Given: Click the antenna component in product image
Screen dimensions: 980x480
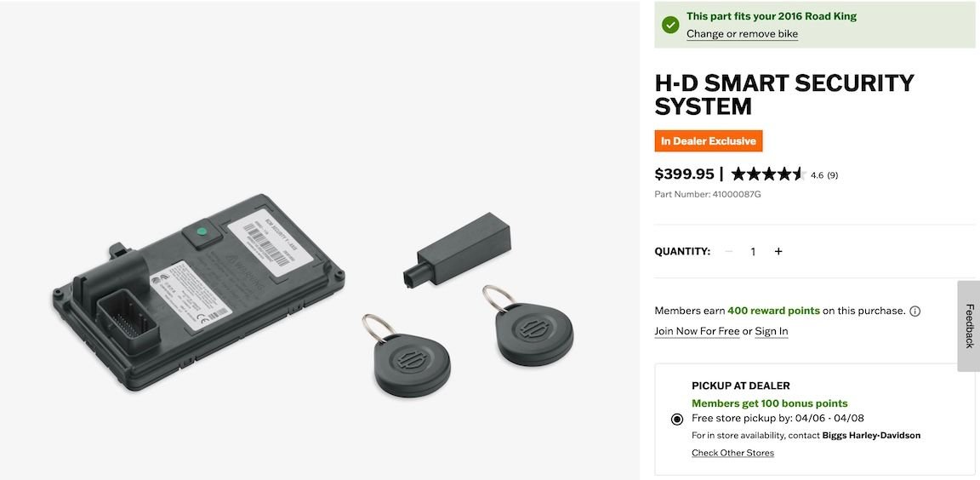Looking at the screenshot, I should pos(458,249).
